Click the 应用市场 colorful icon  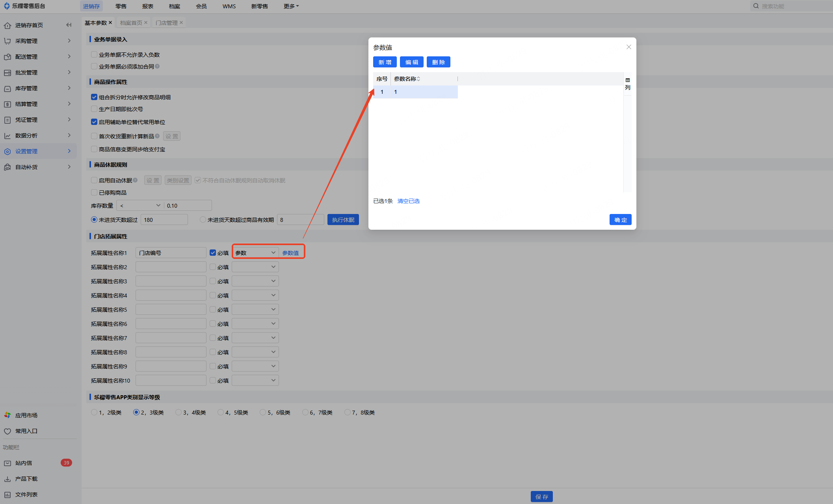pyautogui.click(x=7, y=415)
